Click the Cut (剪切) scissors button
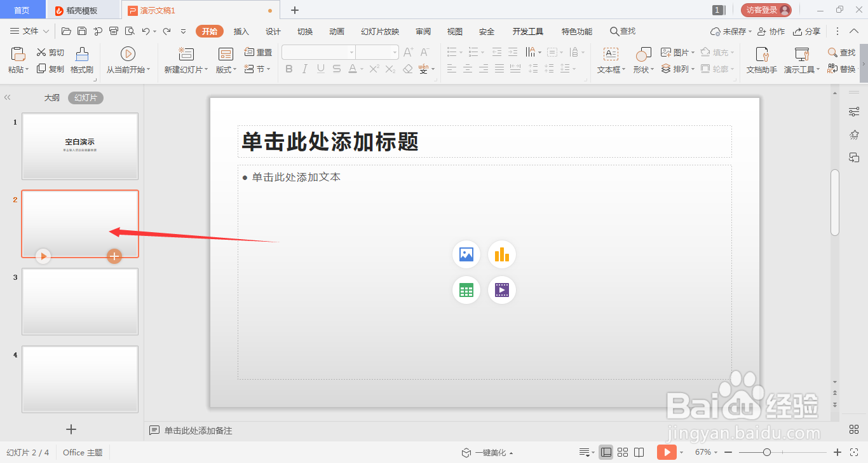Image resolution: width=868 pixels, height=463 pixels. tap(50, 53)
